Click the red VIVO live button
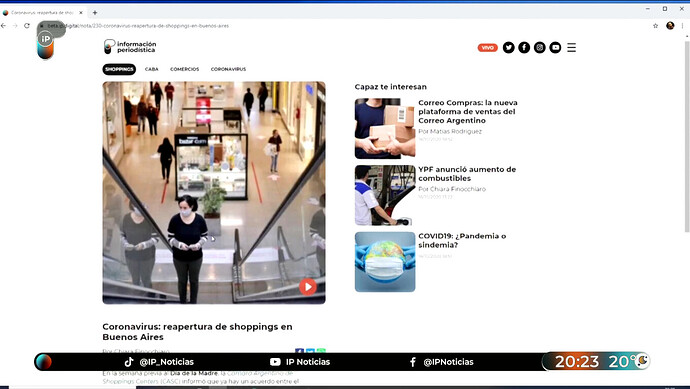 coord(488,48)
